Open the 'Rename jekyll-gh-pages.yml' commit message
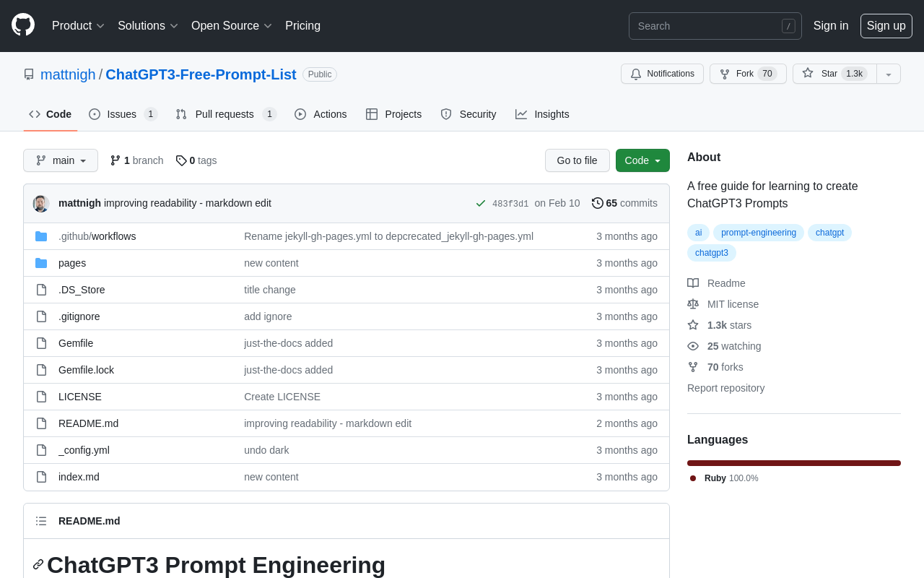 (x=388, y=236)
